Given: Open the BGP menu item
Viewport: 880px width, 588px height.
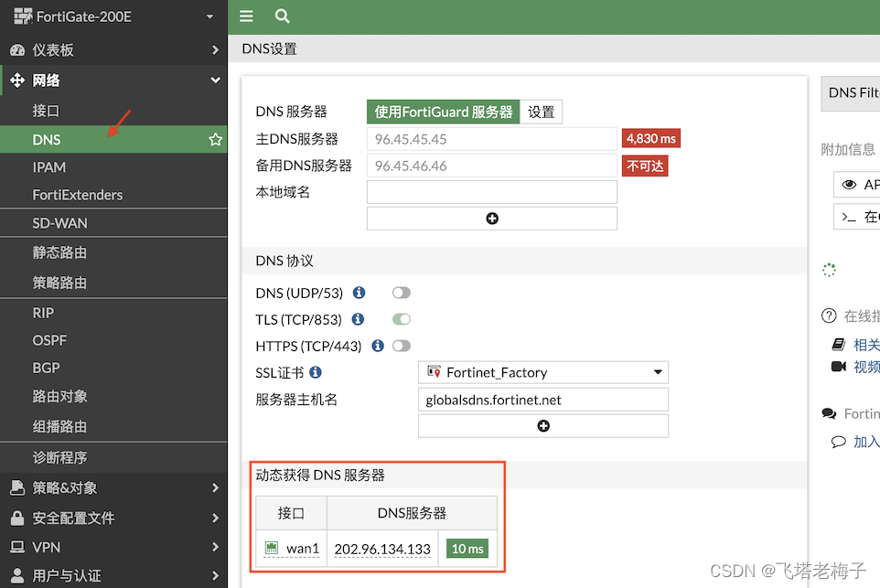Looking at the screenshot, I should [x=113, y=368].
